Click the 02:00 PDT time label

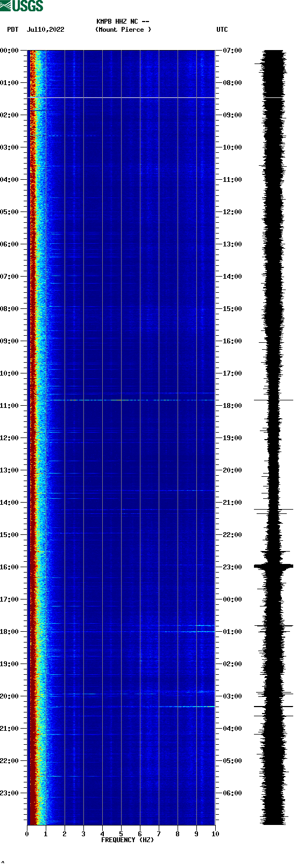click(10, 115)
